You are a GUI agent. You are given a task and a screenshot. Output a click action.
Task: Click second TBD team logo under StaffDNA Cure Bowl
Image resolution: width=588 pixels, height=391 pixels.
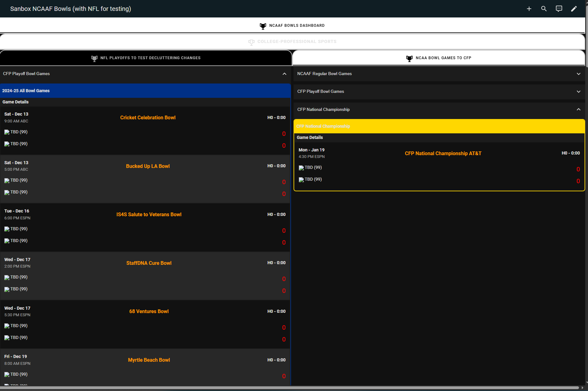7,289
